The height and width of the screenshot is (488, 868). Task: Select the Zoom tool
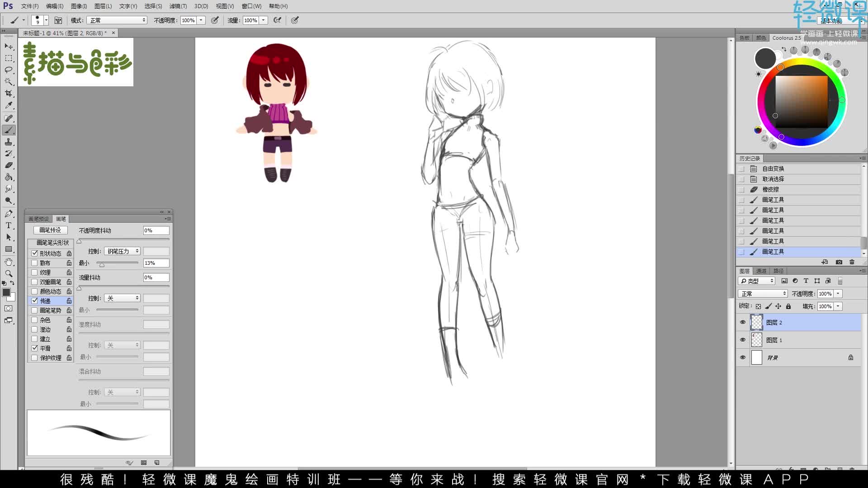click(x=9, y=274)
